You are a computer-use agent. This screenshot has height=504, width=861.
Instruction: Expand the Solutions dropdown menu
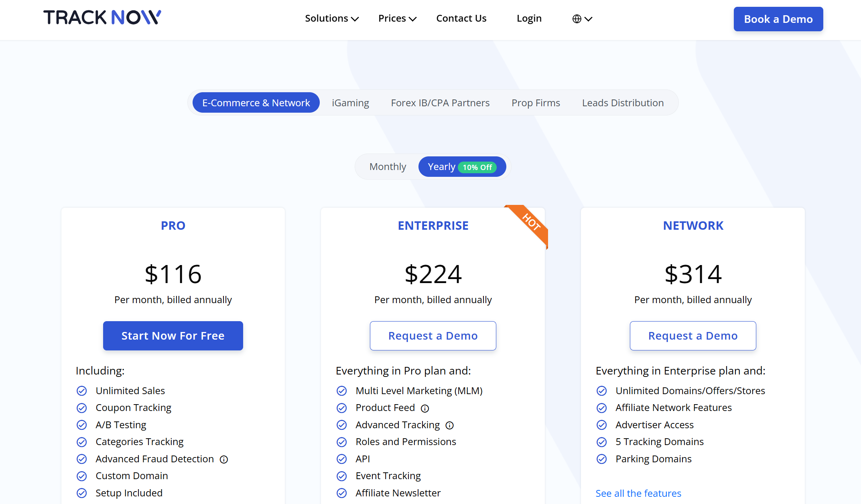[x=332, y=18]
